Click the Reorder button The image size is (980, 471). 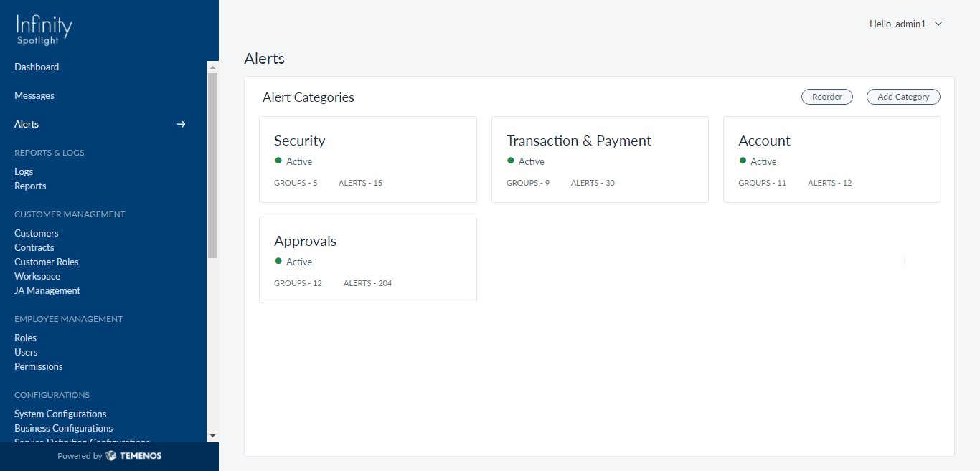(x=827, y=97)
